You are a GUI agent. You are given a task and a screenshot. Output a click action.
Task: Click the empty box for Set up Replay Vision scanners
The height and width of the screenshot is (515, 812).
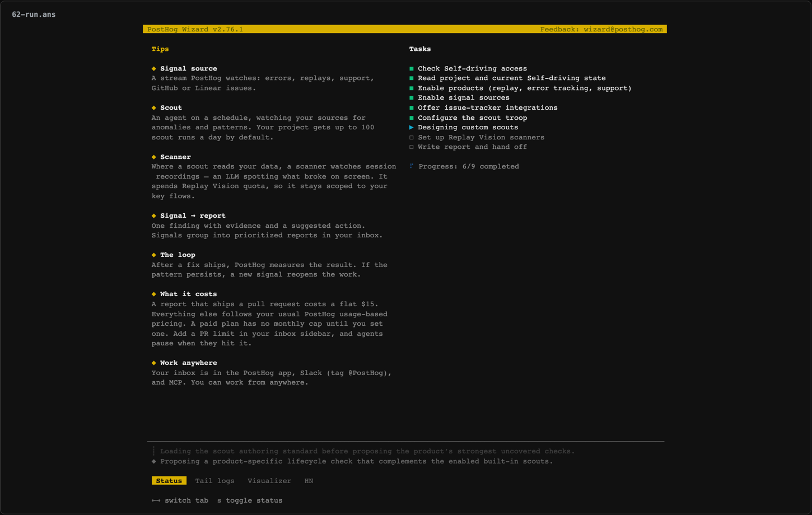[412, 138]
